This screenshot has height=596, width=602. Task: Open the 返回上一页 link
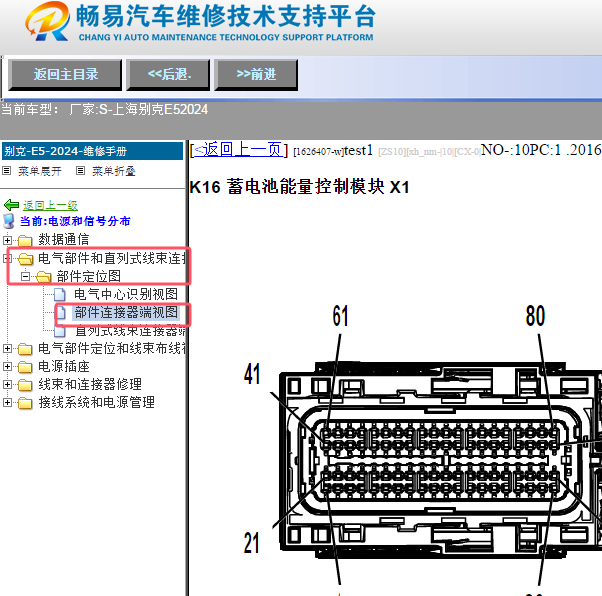click(x=239, y=149)
